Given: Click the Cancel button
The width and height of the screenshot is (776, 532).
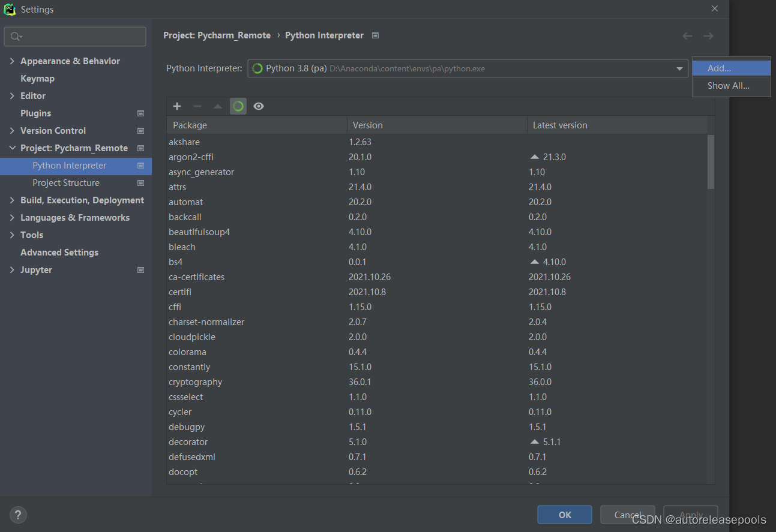Looking at the screenshot, I should pos(628,515).
